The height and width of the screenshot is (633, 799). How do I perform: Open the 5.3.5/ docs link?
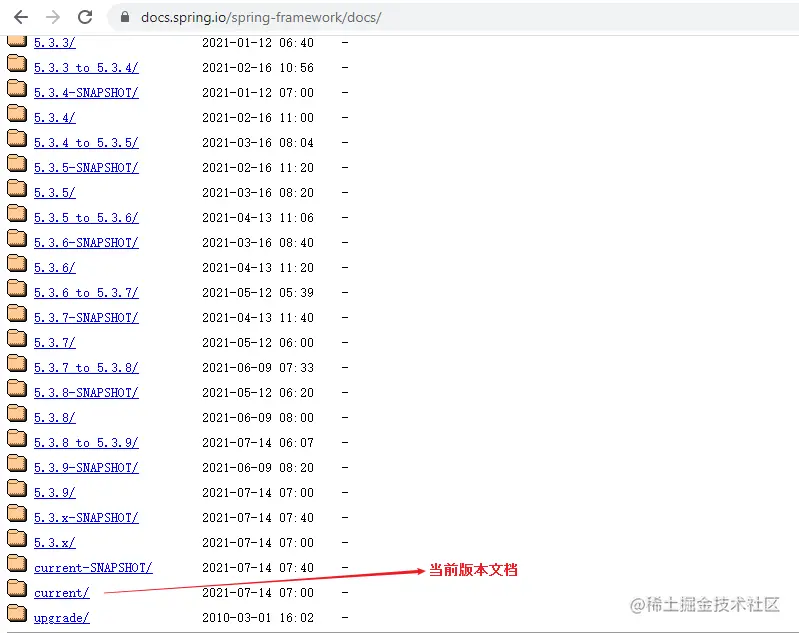point(55,193)
